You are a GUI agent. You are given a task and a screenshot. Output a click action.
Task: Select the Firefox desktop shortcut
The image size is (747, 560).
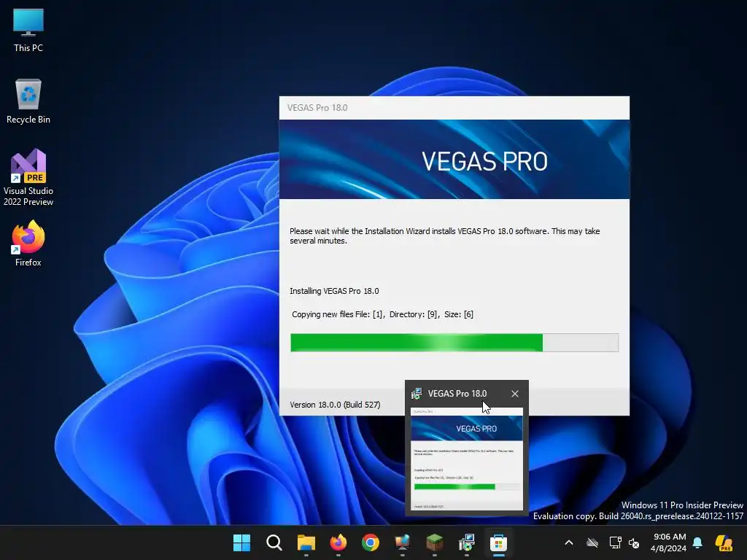28,244
